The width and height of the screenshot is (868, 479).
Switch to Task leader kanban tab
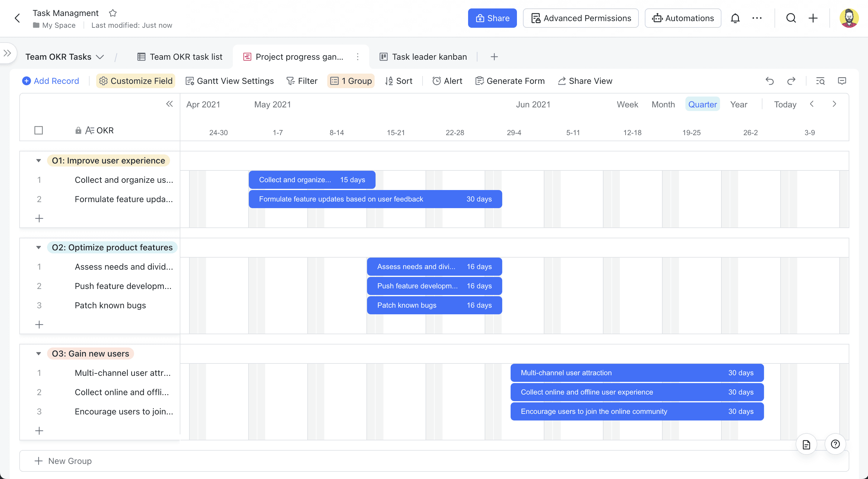coord(423,57)
